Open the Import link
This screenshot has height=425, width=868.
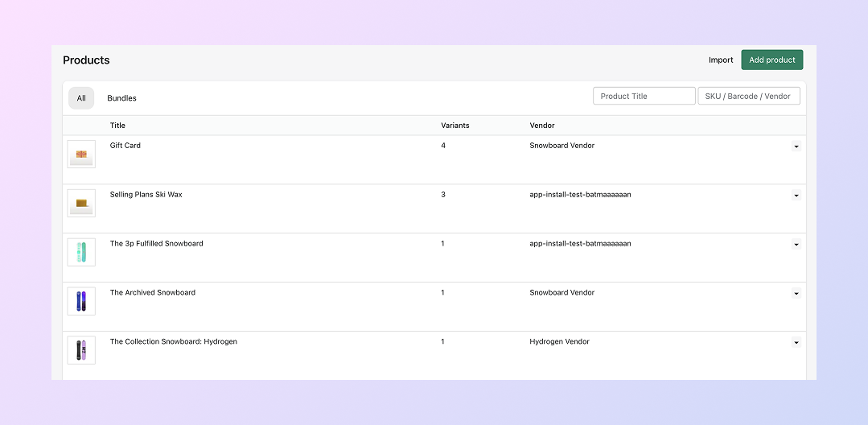pyautogui.click(x=721, y=60)
